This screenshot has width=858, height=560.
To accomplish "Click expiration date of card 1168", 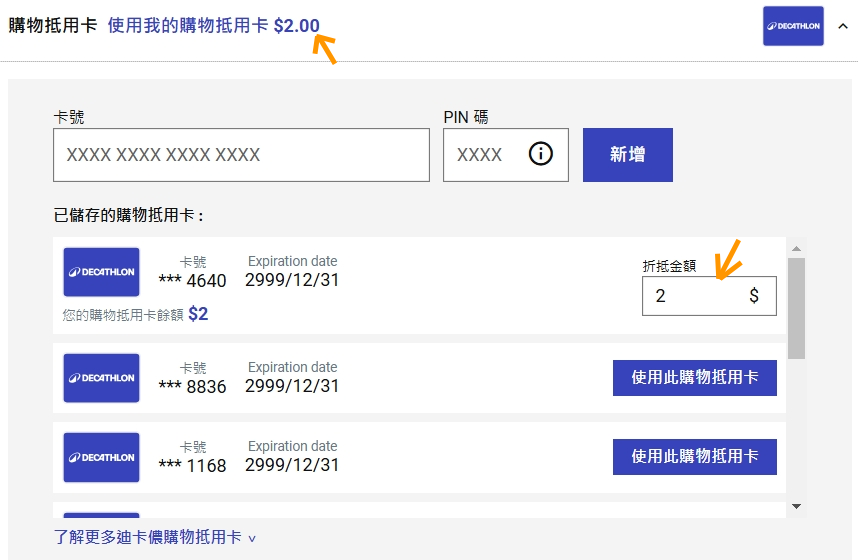I will tap(292, 465).
